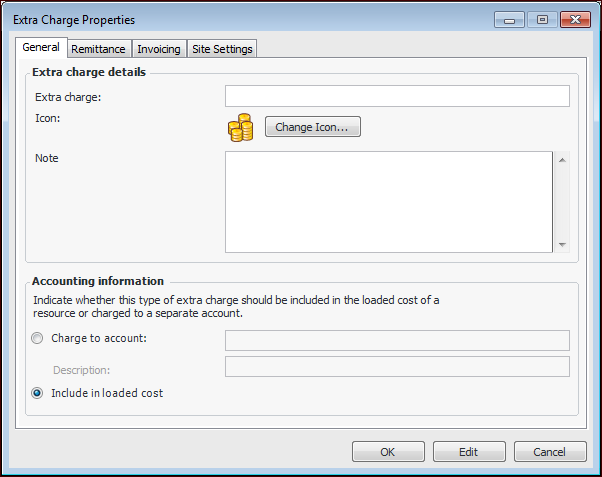Click inside the Note text area
Viewport: 602px width, 477px height.
tap(388, 201)
